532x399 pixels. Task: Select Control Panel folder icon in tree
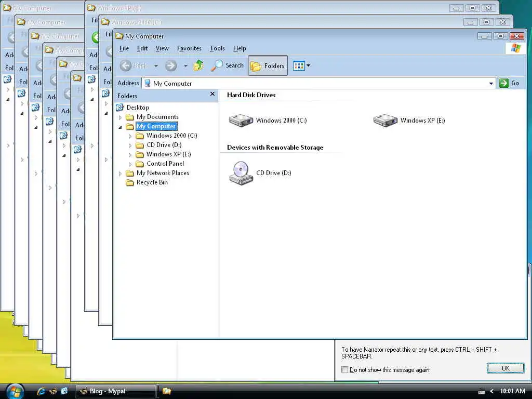click(x=140, y=164)
